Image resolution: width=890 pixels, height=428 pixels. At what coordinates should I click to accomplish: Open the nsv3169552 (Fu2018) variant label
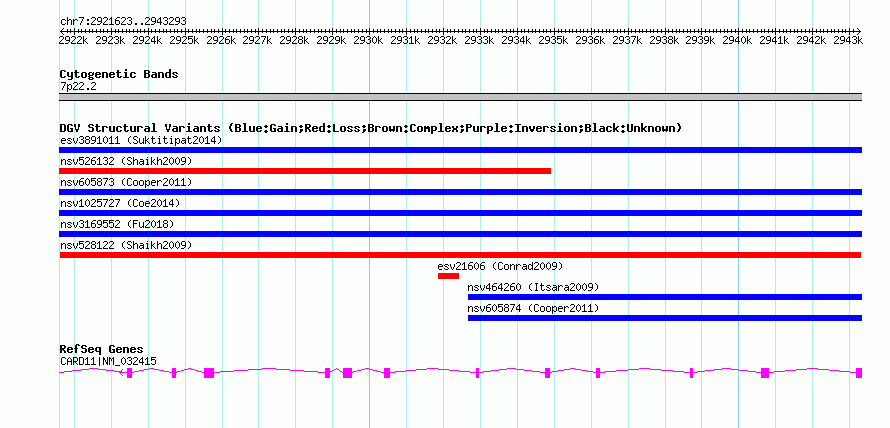tap(117, 224)
